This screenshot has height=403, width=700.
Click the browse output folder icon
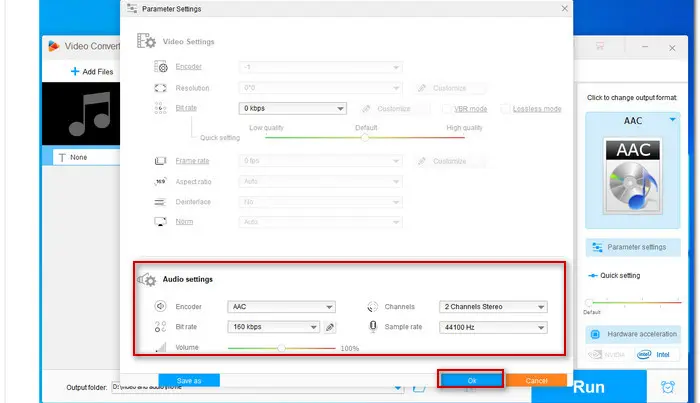(419, 388)
